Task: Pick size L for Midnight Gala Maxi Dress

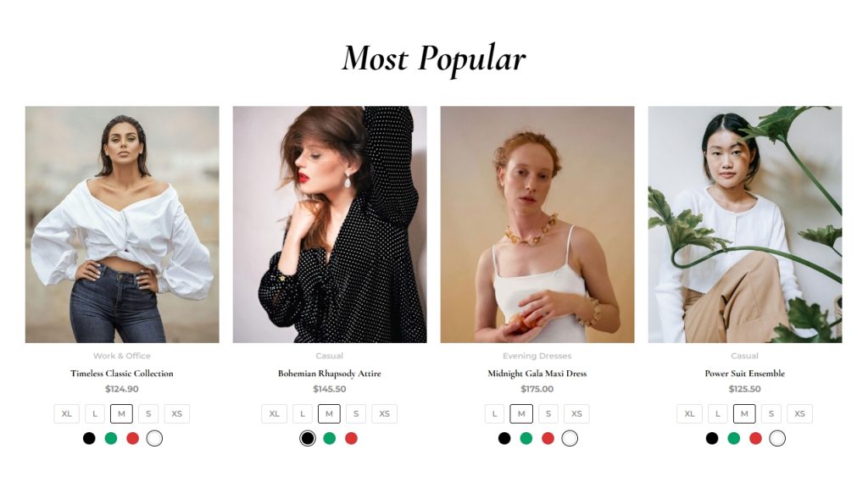Action: point(494,413)
